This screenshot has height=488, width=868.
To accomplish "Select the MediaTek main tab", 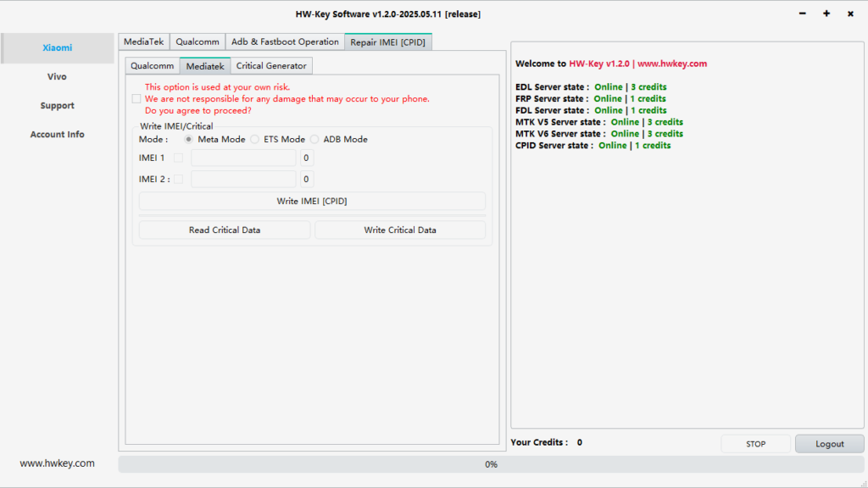I will point(143,41).
